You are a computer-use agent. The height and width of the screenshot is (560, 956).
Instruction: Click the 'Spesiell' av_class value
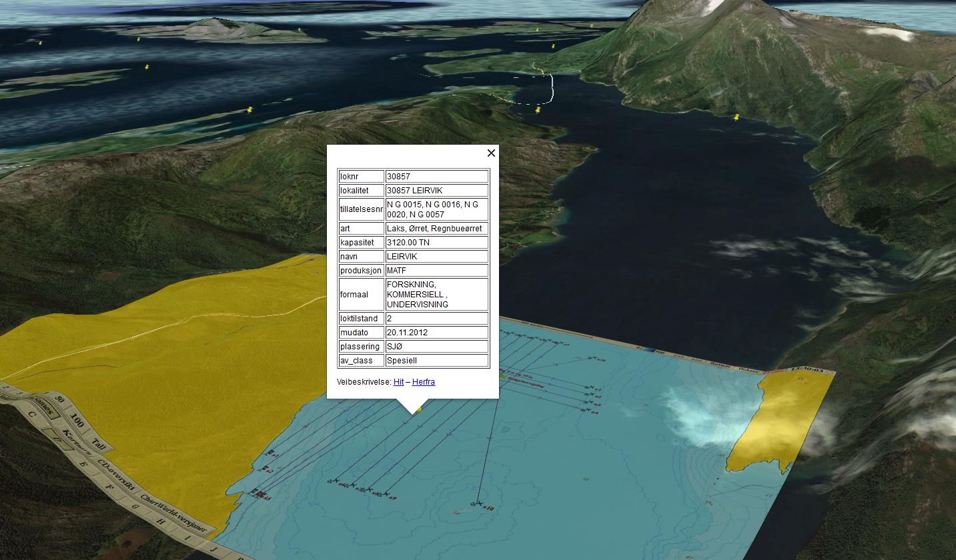click(437, 361)
